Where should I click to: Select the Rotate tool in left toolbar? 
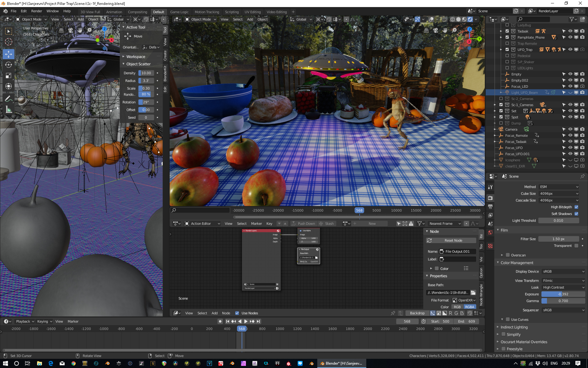point(9,65)
